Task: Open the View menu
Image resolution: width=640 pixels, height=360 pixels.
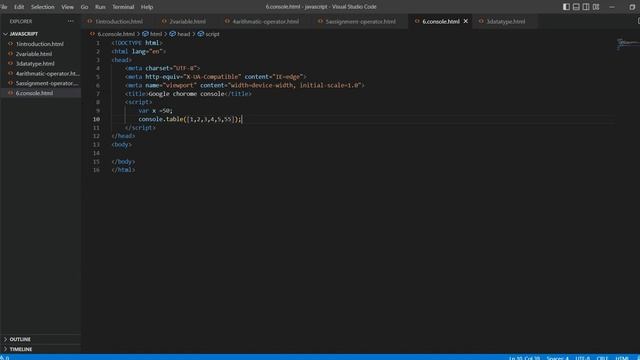Action: (67, 7)
